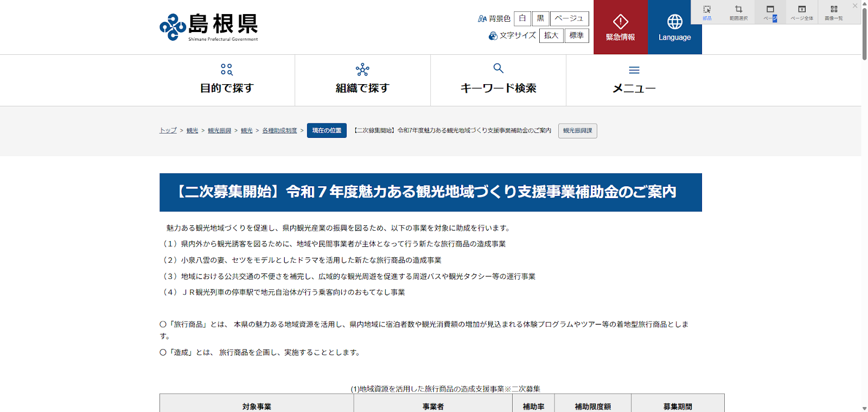This screenshot has width=868, height=412.
Task: Set background color to ベージュ
Action: click(569, 18)
